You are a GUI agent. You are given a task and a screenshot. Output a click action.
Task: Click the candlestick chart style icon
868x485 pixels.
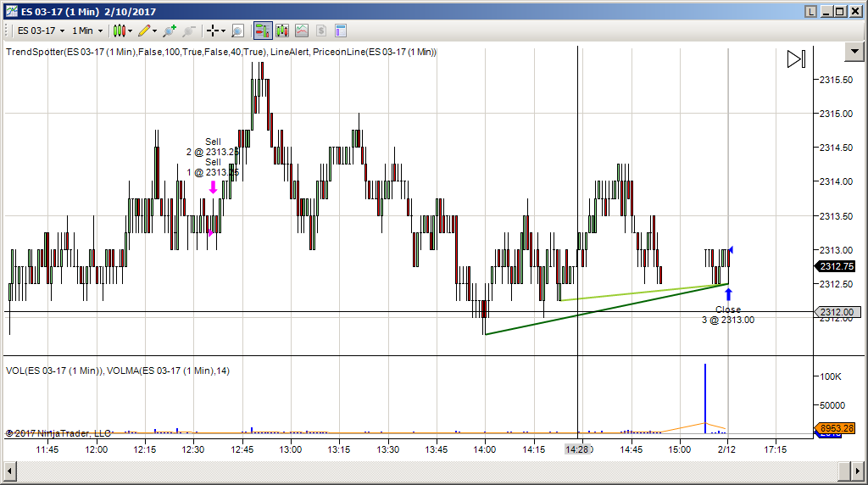(119, 31)
